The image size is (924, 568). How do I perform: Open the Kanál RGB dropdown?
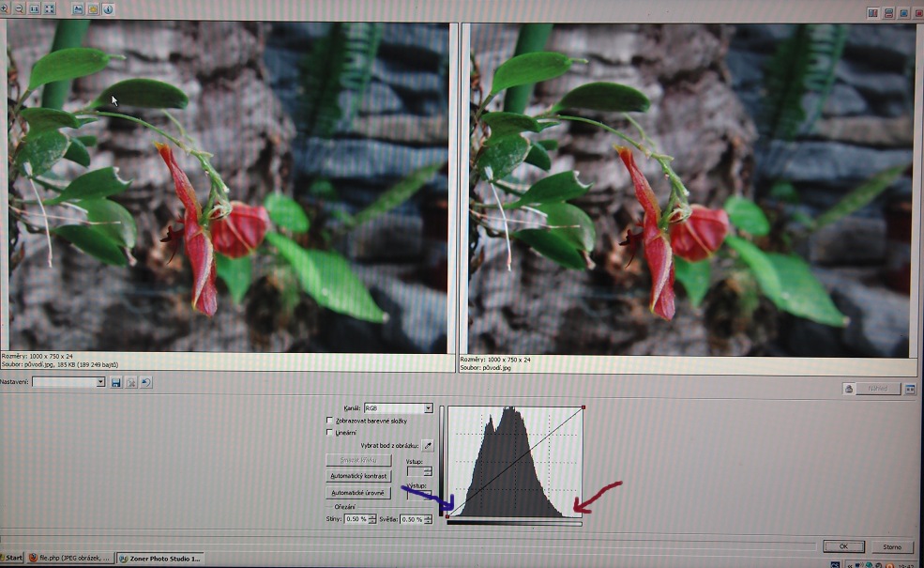pos(428,408)
